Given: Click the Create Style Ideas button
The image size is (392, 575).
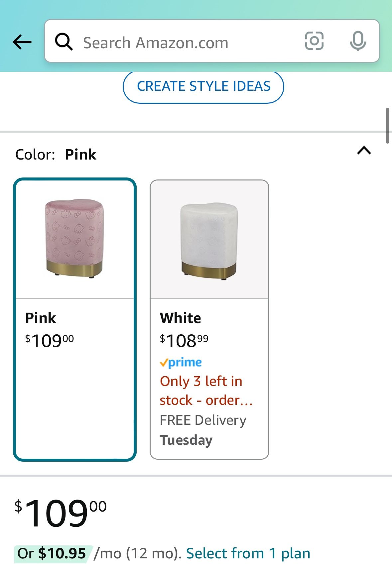Looking at the screenshot, I should 203,86.
